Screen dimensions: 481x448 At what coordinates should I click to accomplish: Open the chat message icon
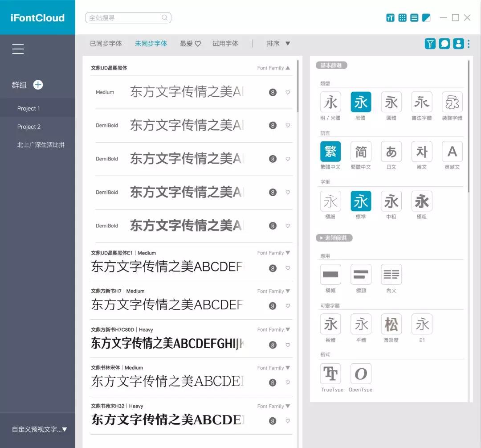[444, 44]
